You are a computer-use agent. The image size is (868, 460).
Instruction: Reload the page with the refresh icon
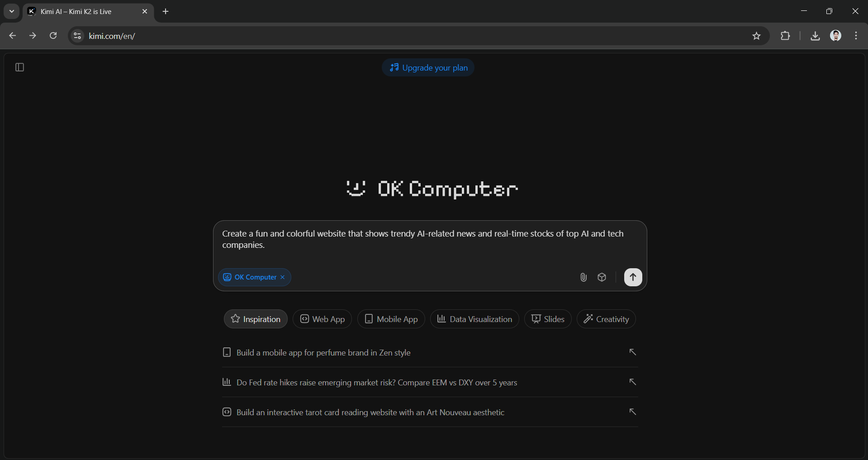53,36
